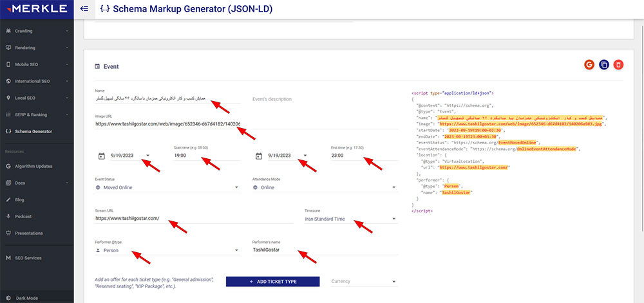Click the "endDate" line in the code
The image size is (644, 303).
[x=458, y=136]
